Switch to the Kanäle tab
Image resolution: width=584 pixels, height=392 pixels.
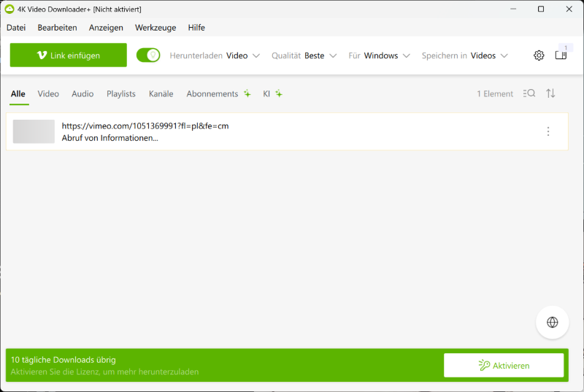pyautogui.click(x=161, y=94)
